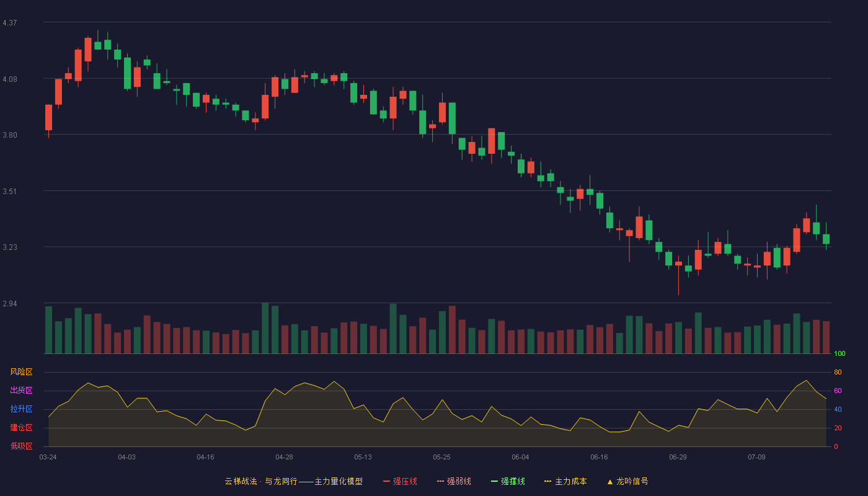Image resolution: width=868 pixels, height=496 pixels.
Task: Click the 3.51 price axis label
Action: pos(10,192)
